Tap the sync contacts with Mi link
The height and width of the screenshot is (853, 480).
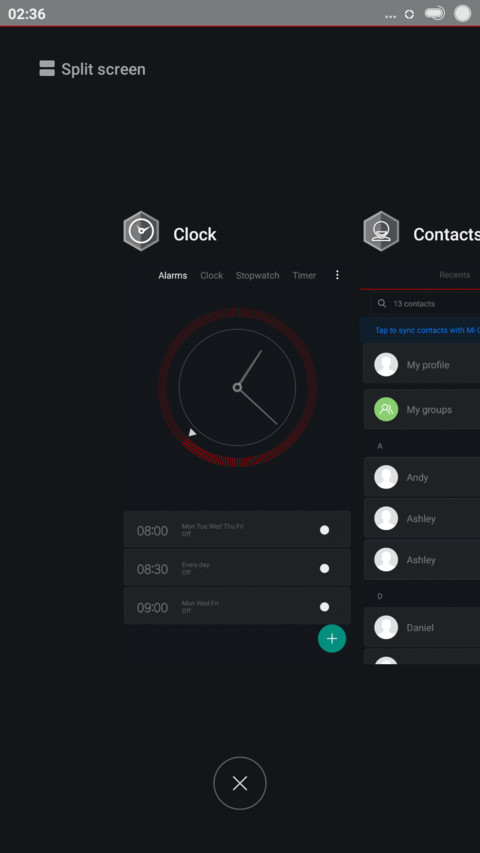[427, 330]
